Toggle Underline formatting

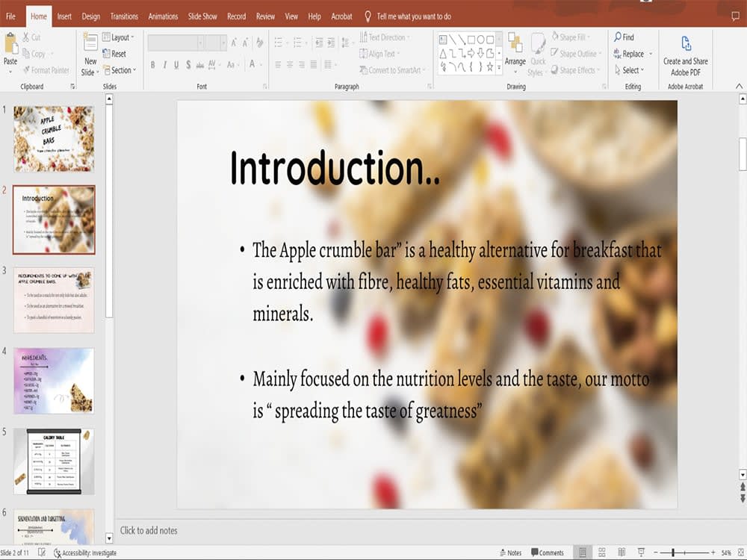(x=176, y=65)
